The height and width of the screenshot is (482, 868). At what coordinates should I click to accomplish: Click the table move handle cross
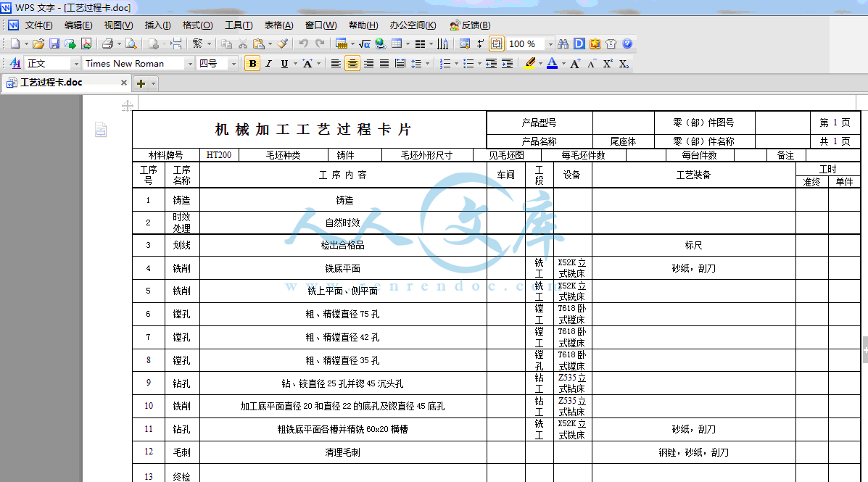[x=128, y=106]
